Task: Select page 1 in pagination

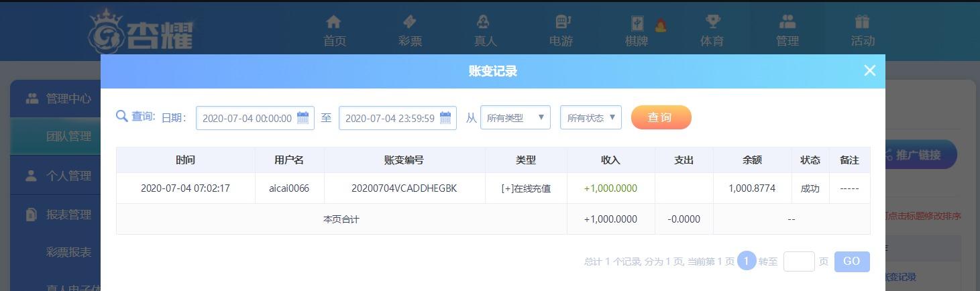Action: 746,261
